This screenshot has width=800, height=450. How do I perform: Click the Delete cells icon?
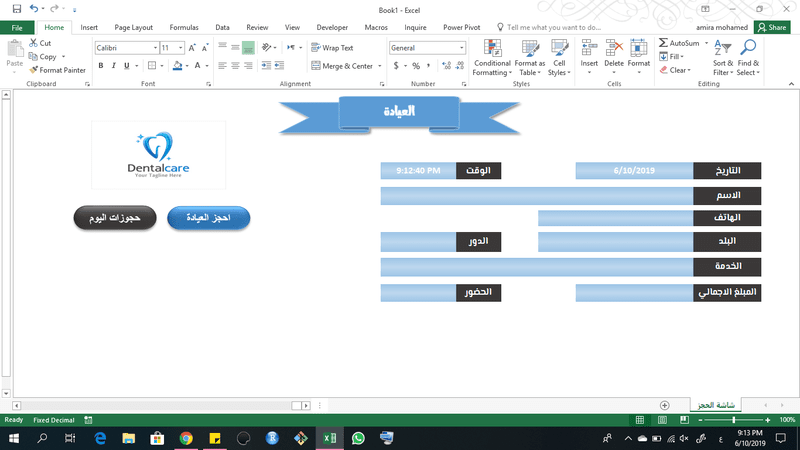(x=614, y=49)
